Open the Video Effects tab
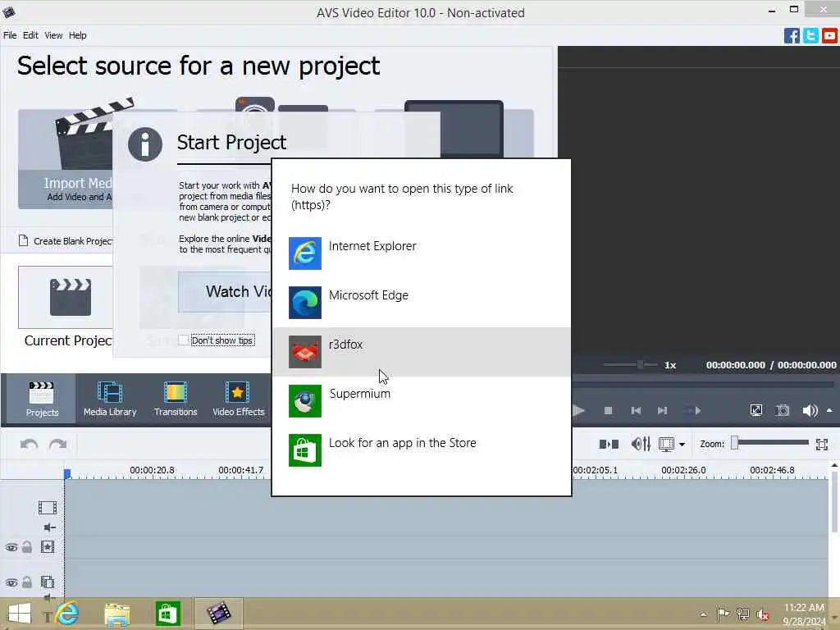 point(239,399)
